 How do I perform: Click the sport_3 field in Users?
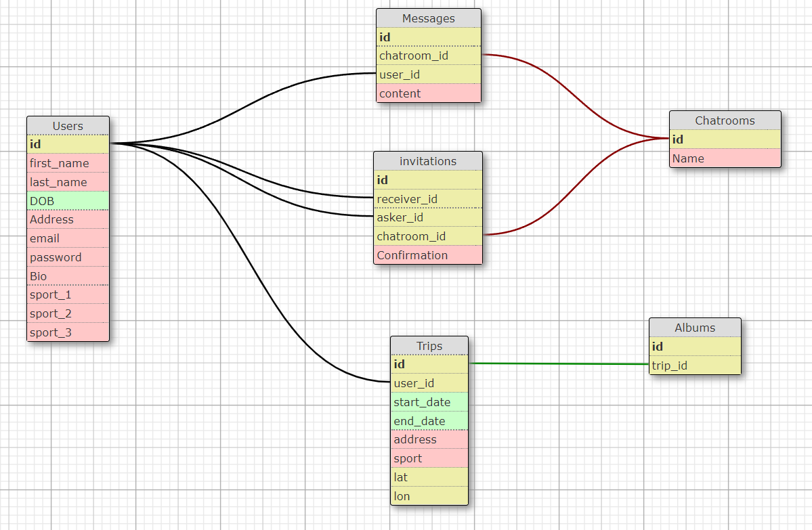click(x=68, y=332)
